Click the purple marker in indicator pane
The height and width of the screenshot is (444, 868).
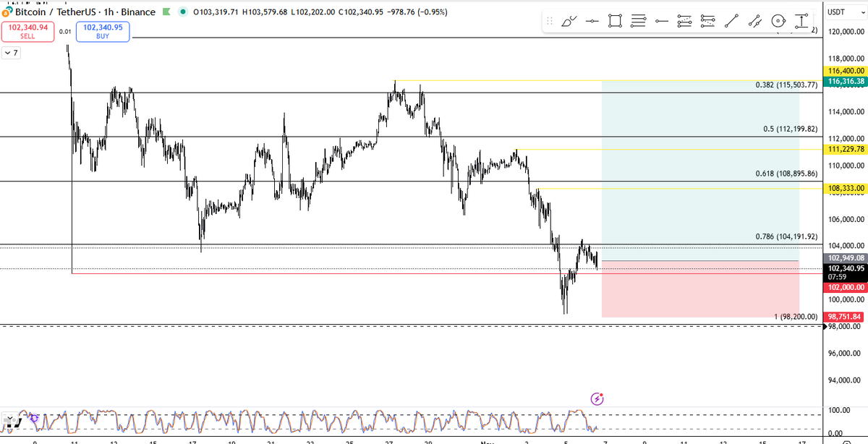pyautogui.click(x=33, y=418)
